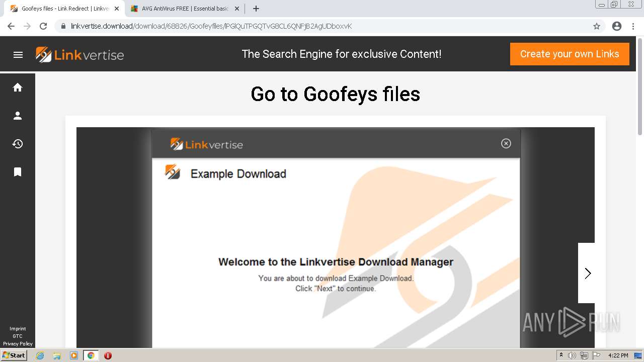Go forward in browser history
The image size is (644, 362).
(27, 26)
